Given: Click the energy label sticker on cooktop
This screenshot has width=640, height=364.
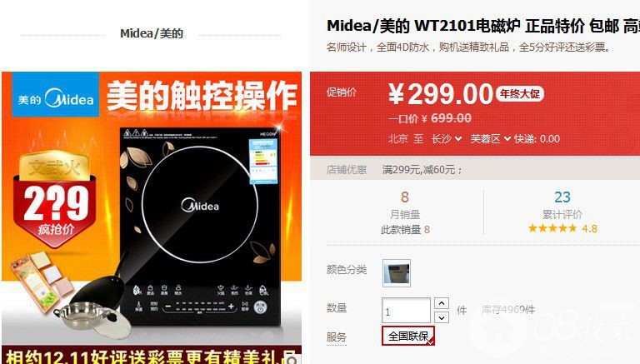Looking at the screenshot, I should pyautogui.click(x=263, y=161).
